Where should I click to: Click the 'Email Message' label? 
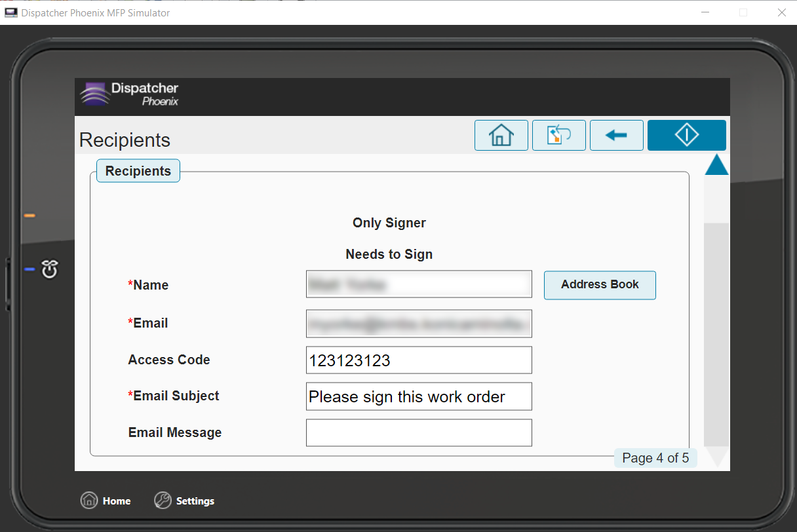tap(175, 432)
